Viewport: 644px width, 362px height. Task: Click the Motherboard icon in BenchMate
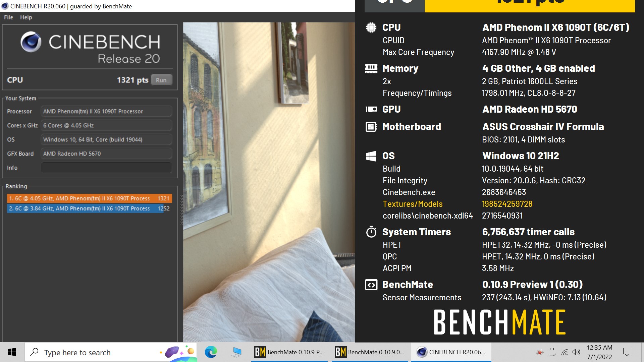371,127
